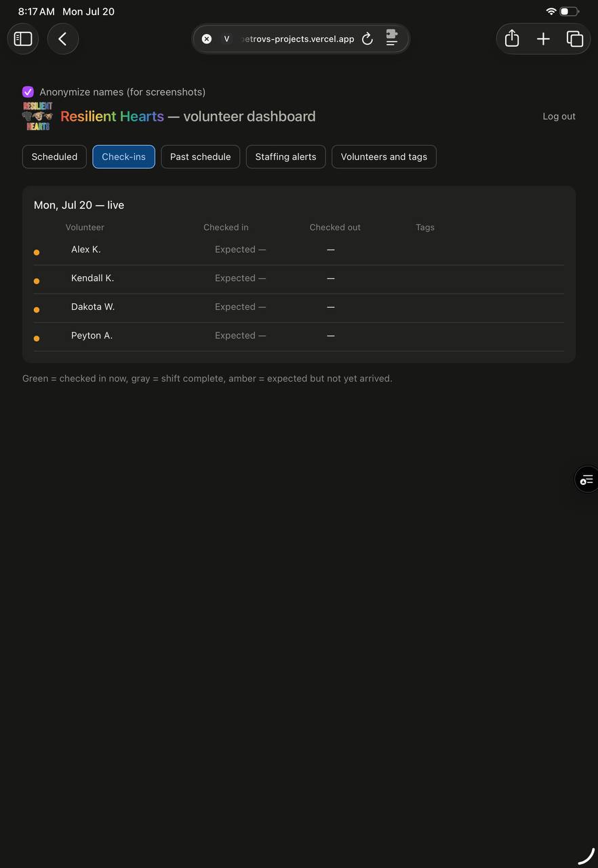Click the color legend text below the table

(x=207, y=378)
